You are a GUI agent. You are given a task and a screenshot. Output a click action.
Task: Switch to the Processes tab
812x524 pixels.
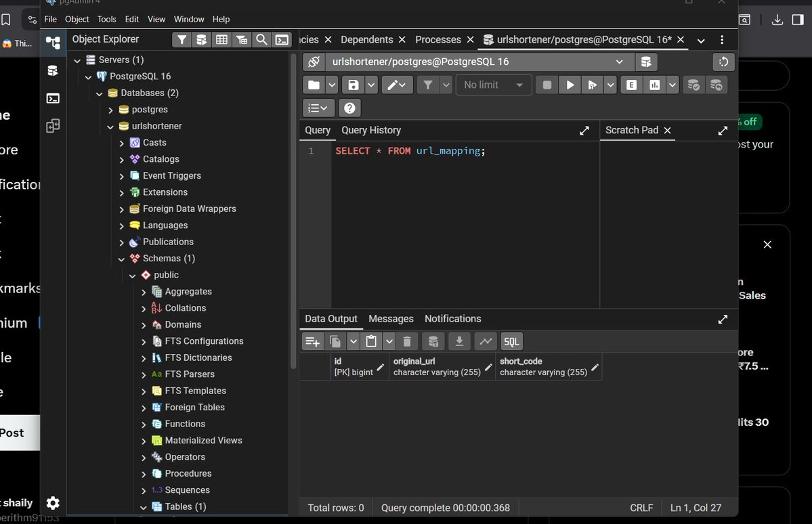(x=437, y=39)
